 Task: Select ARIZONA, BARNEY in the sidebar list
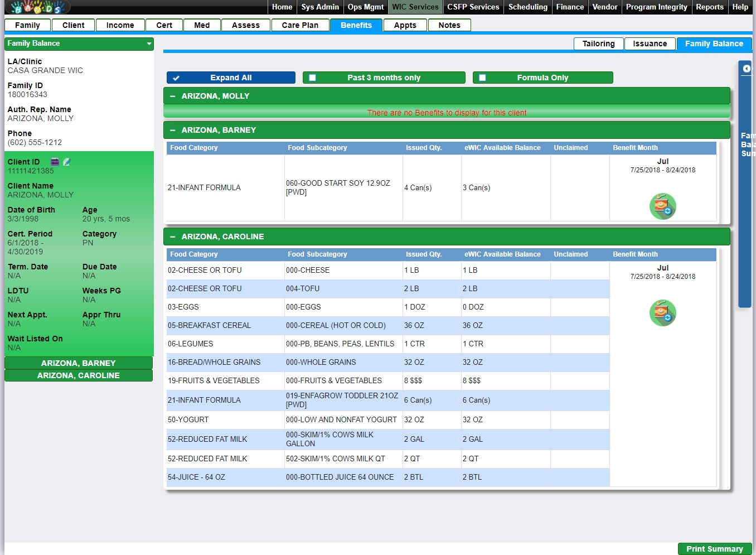79,363
